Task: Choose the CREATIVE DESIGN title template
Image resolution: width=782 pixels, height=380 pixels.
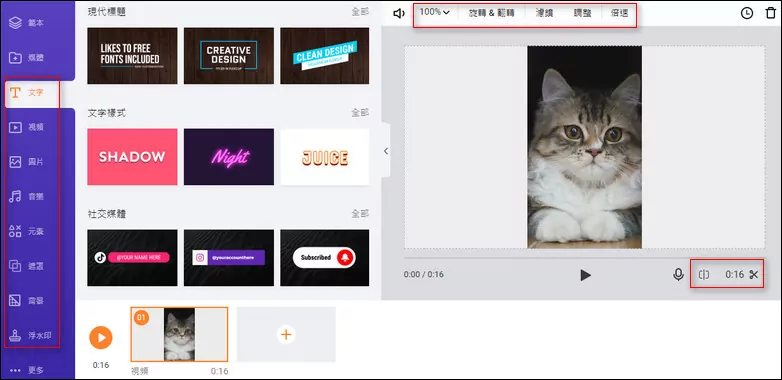Action: click(x=229, y=55)
